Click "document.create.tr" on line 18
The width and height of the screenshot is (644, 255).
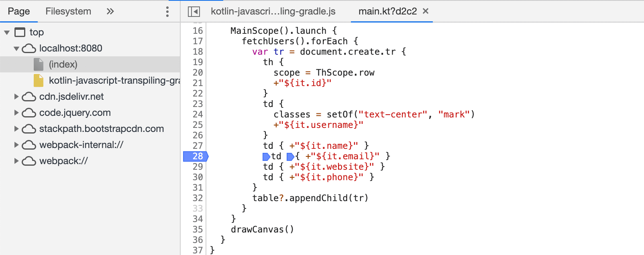pyautogui.click(x=348, y=51)
